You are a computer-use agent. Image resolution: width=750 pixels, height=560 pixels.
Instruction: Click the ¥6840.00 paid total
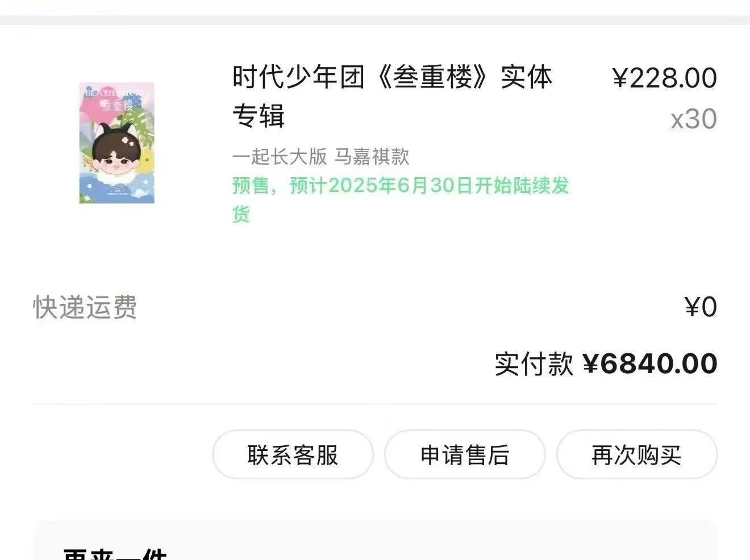coord(650,363)
